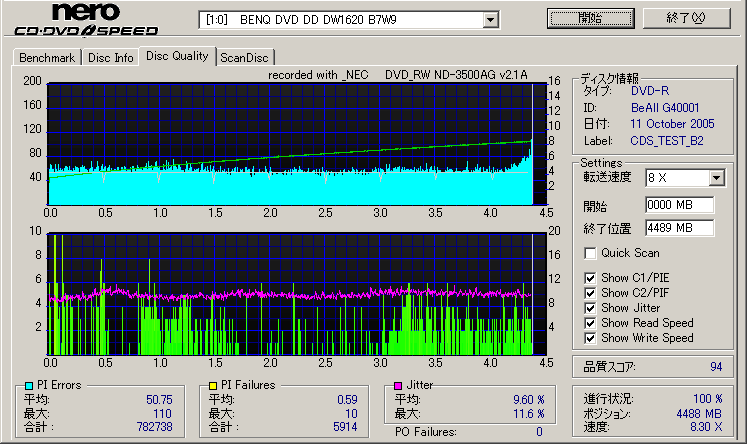Click the disc type value DVD-R
This screenshot has width=747, height=444.
[650, 91]
